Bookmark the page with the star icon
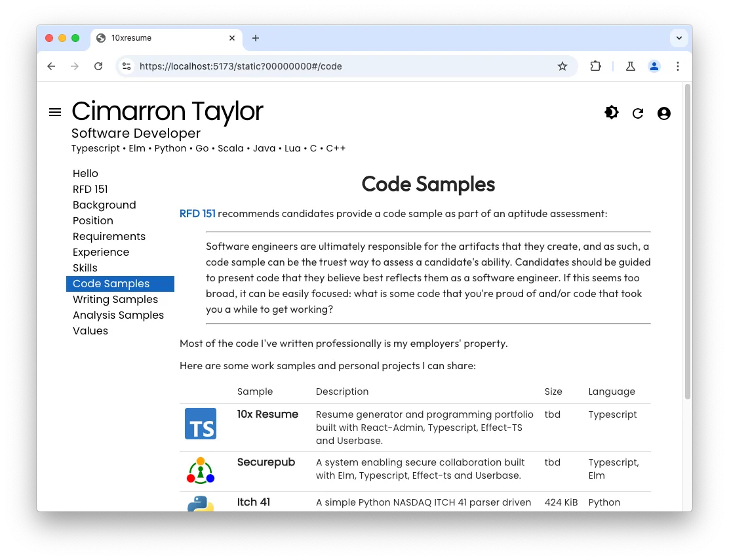The height and width of the screenshot is (560, 729). (x=562, y=66)
